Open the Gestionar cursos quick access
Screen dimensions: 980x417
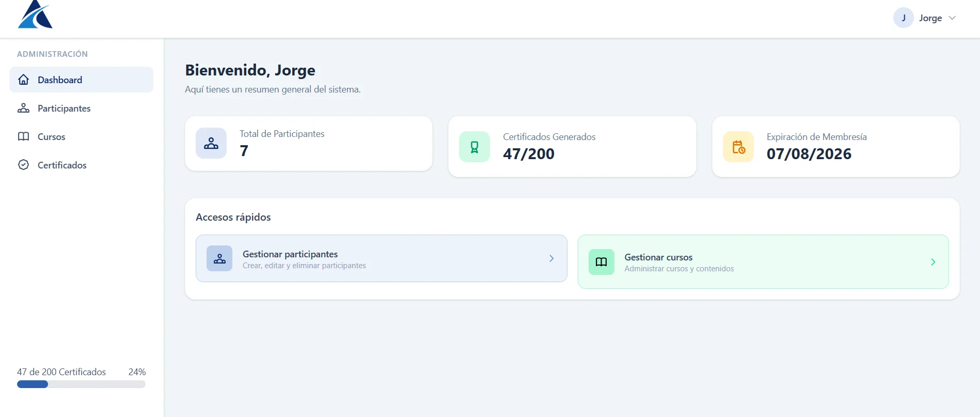(763, 262)
